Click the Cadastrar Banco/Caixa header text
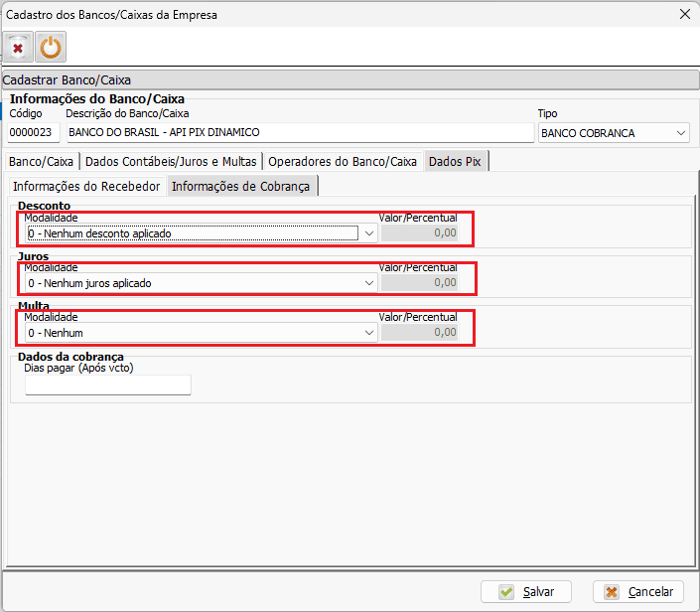The width and height of the screenshot is (700, 612). [67, 79]
